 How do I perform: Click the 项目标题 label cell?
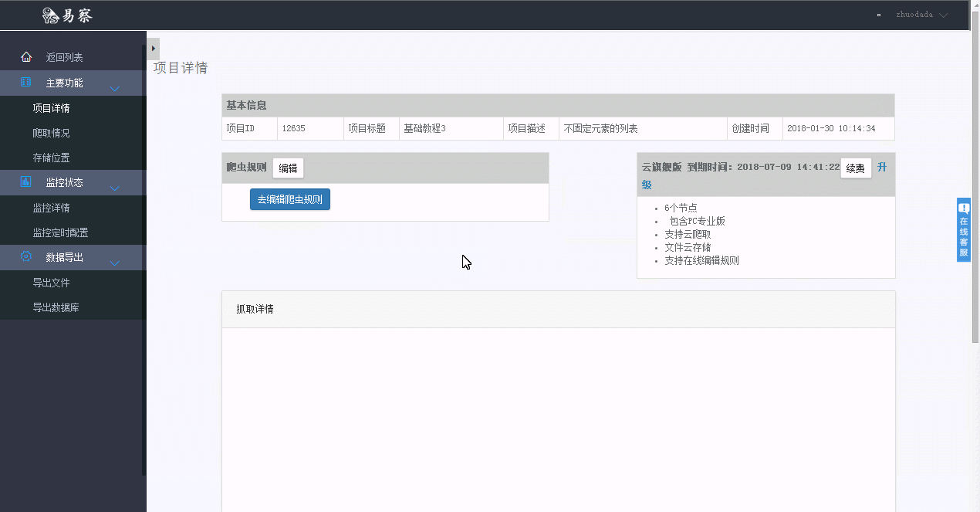(370, 128)
